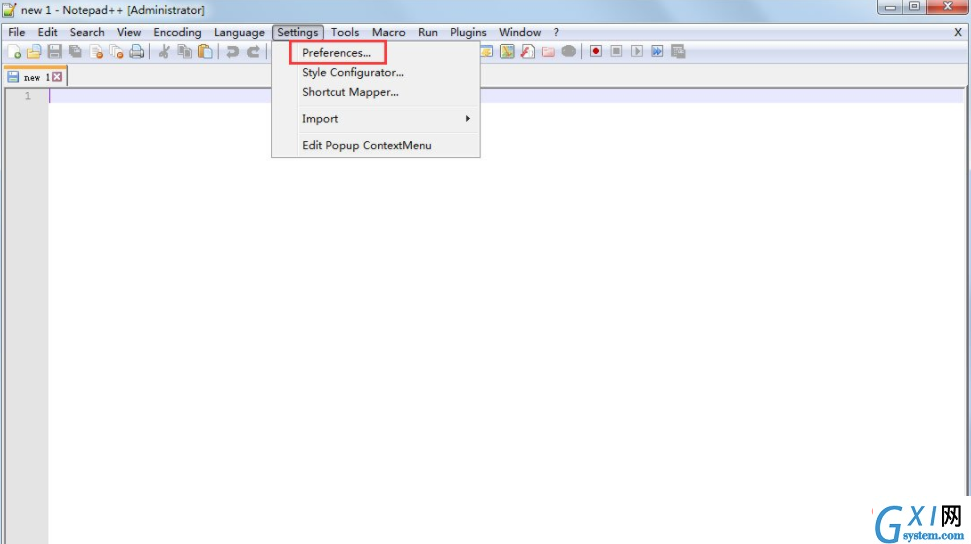Open the Edit menu
The height and width of the screenshot is (544, 971).
(47, 32)
